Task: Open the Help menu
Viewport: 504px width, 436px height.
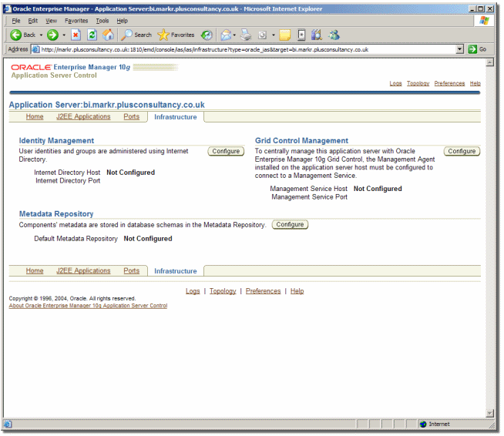Action: coord(122,21)
